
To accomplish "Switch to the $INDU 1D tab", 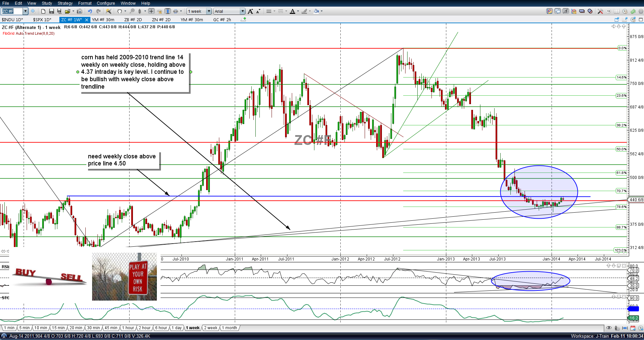I will [12, 20].
